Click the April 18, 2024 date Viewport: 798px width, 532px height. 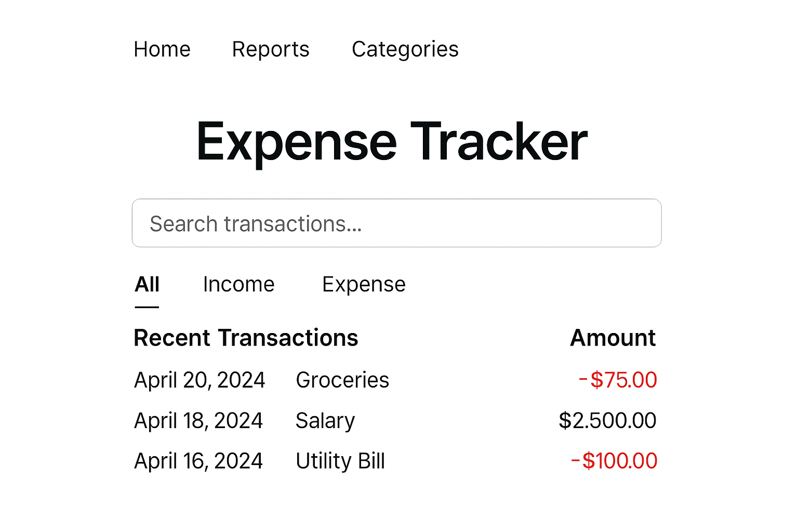coord(198,420)
